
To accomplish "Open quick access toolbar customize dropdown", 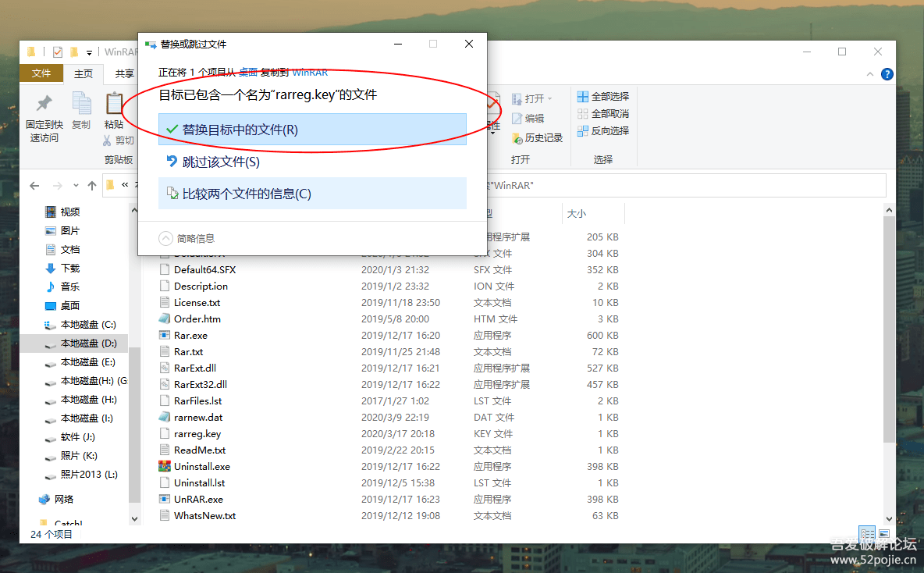I will [x=89, y=52].
